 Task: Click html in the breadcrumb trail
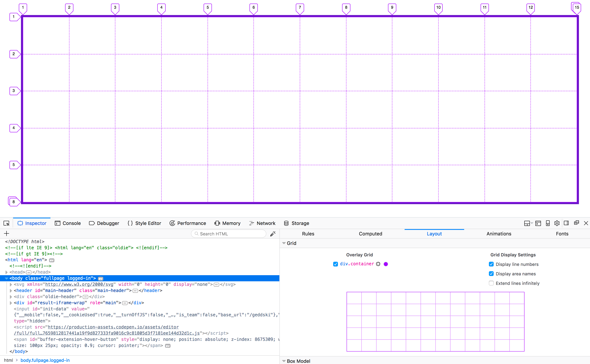tap(9, 360)
